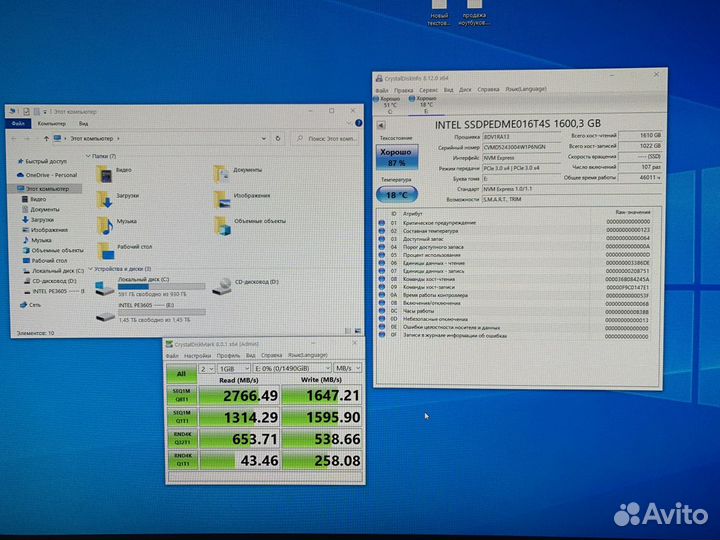Run SEQ1M Q8T1 benchmark test

(182, 395)
